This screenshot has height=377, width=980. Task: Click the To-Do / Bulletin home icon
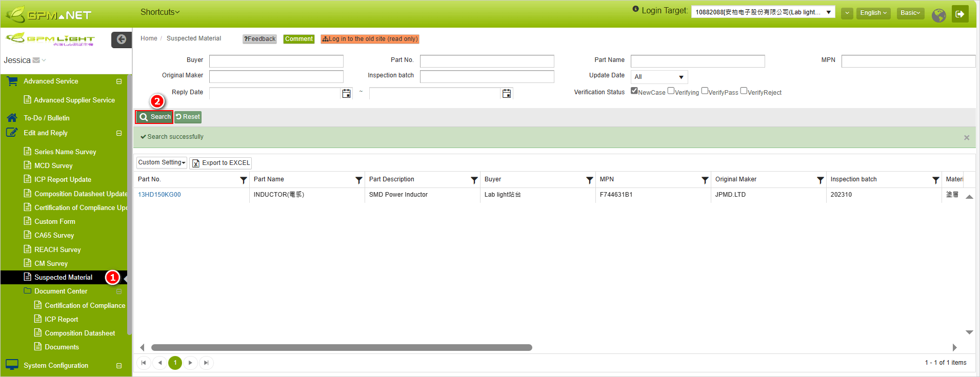pos(12,117)
